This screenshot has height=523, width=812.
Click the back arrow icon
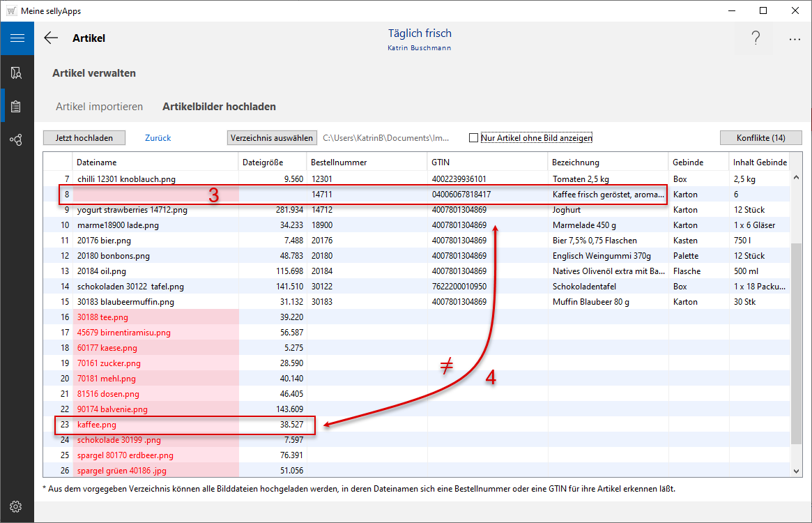(x=51, y=38)
